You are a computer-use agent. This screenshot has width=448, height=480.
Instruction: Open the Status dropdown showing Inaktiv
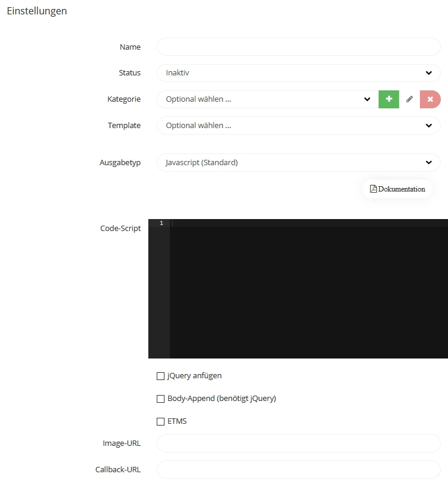click(298, 73)
